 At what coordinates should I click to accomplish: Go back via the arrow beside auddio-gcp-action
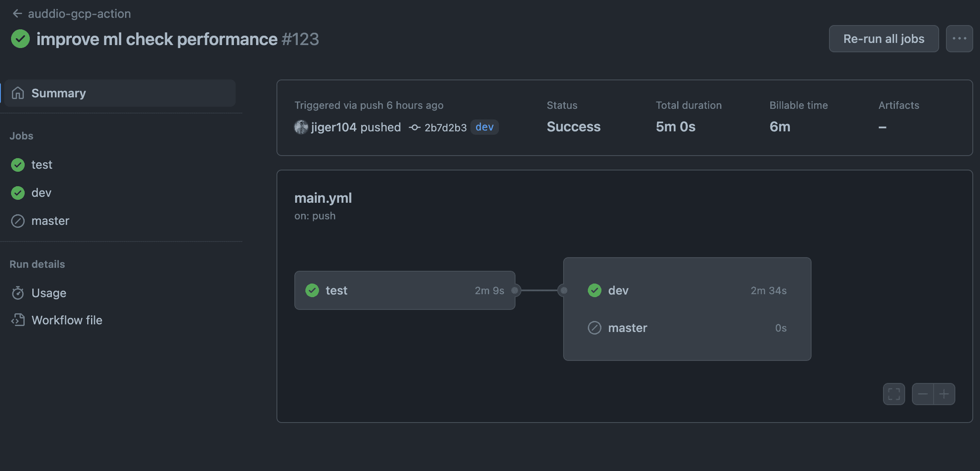click(17, 14)
